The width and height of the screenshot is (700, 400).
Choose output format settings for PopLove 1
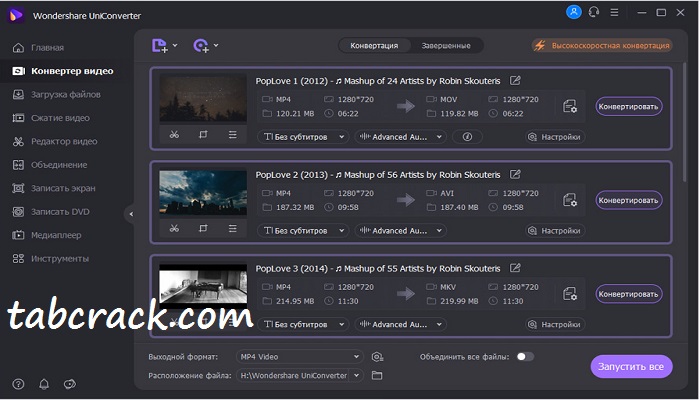click(570, 106)
